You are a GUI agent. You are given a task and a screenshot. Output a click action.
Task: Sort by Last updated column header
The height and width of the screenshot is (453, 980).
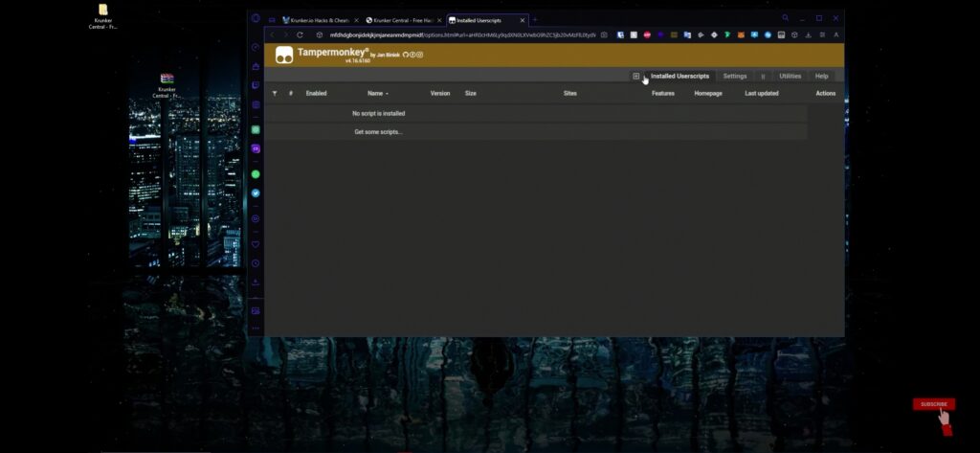pos(762,93)
